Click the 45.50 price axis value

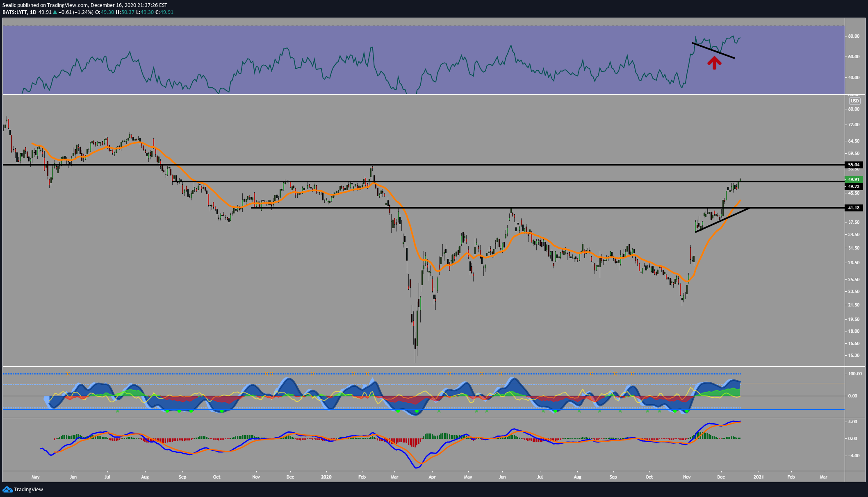pyautogui.click(x=854, y=193)
